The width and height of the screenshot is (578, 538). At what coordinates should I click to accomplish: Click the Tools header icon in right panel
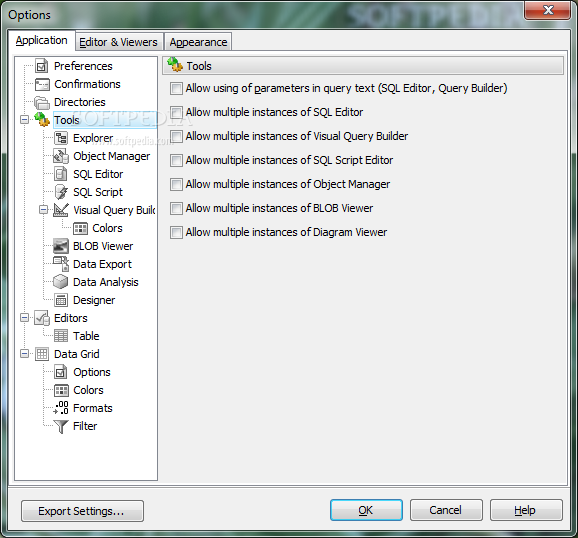coord(175,65)
